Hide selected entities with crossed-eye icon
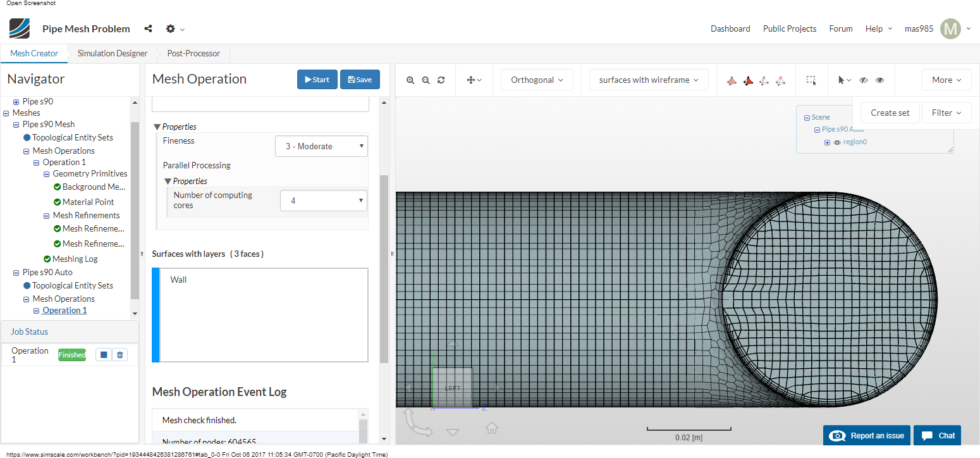This screenshot has width=980, height=458. [x=864, y=80]
